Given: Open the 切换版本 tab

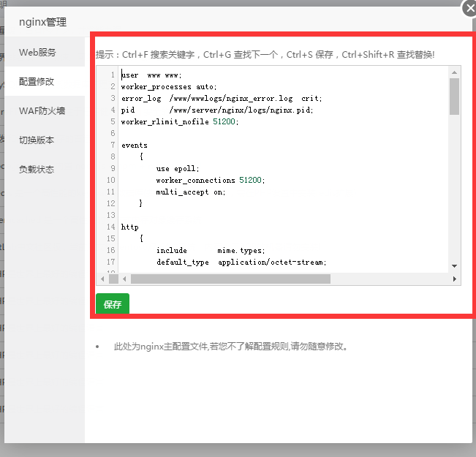Looking at the screenshot, I should point(45,140).
